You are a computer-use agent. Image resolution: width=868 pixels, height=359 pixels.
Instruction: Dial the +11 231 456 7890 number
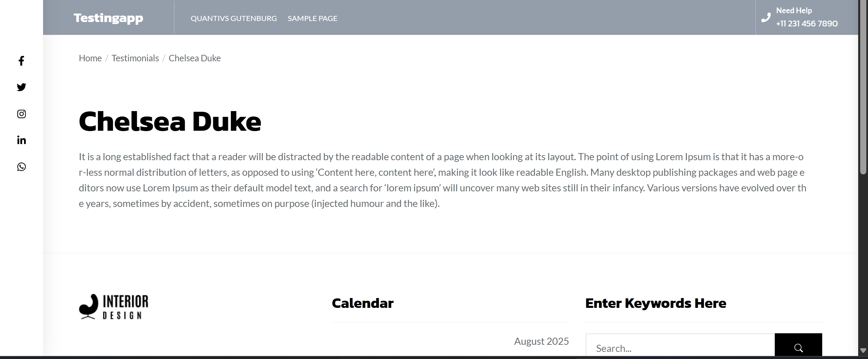click(x=807, y=24)
